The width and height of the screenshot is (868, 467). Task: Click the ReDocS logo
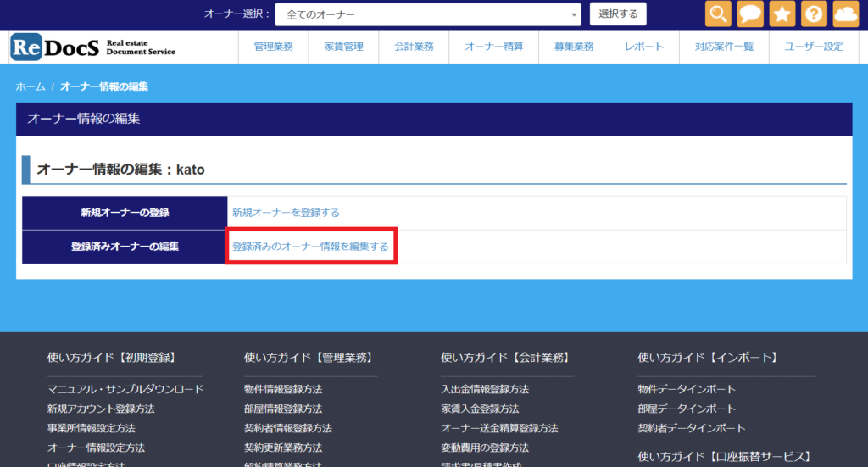(x=93, y=47)
